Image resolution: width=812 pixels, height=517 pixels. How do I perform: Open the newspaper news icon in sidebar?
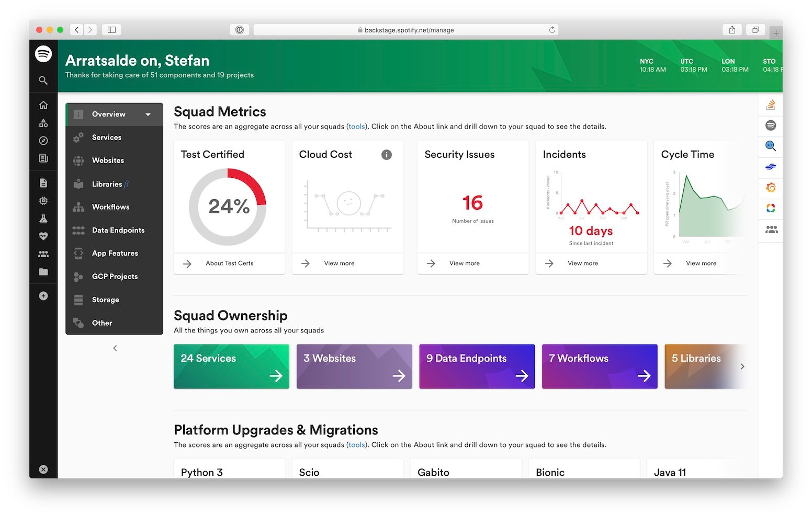pyautogui.click(x=43, y=158)
